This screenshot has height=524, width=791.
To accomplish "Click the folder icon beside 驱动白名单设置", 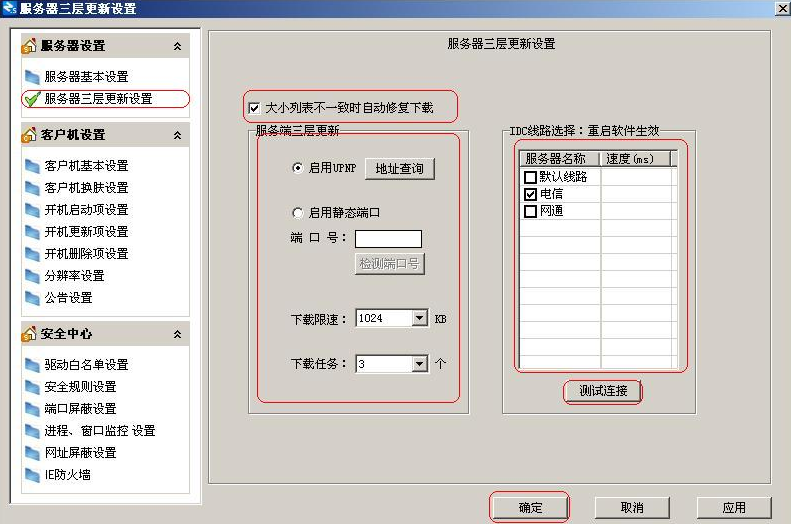I will tap(32, 365).
